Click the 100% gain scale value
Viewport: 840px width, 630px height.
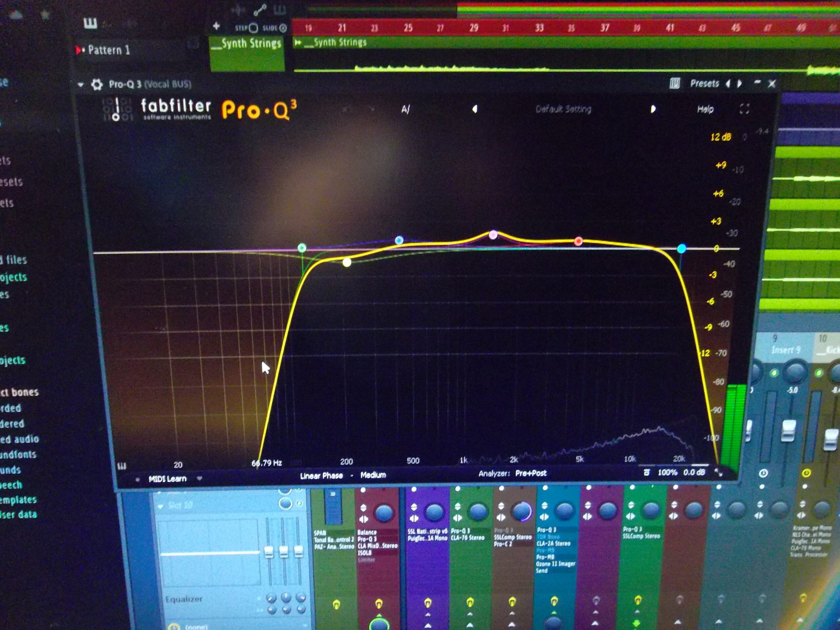pos(667,472)
